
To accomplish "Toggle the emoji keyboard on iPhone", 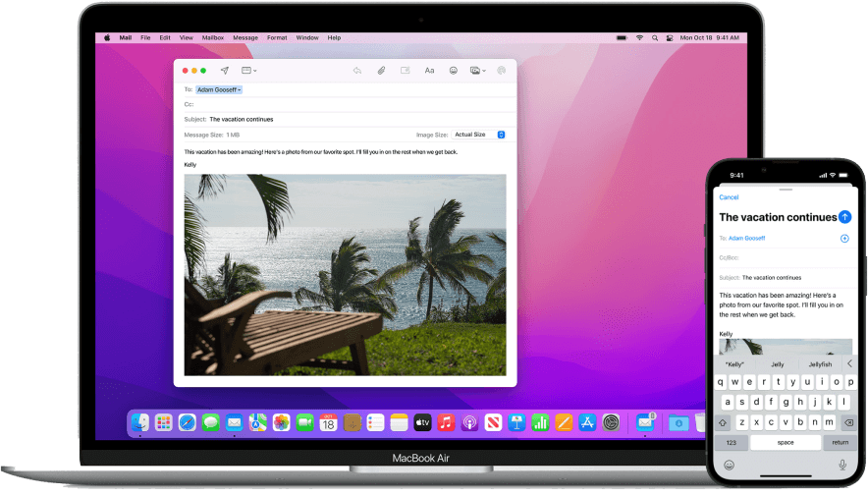I will (x=729, y=465).
